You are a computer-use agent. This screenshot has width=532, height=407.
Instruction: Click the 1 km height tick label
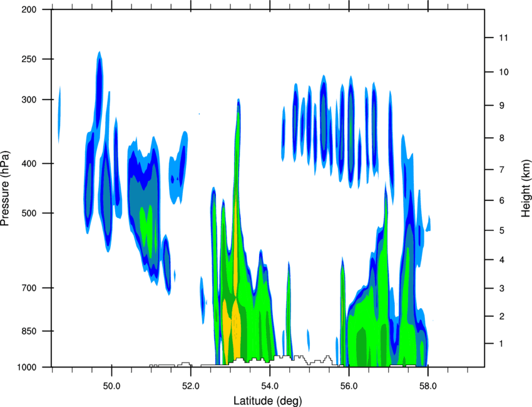click(x=501, y=344)
